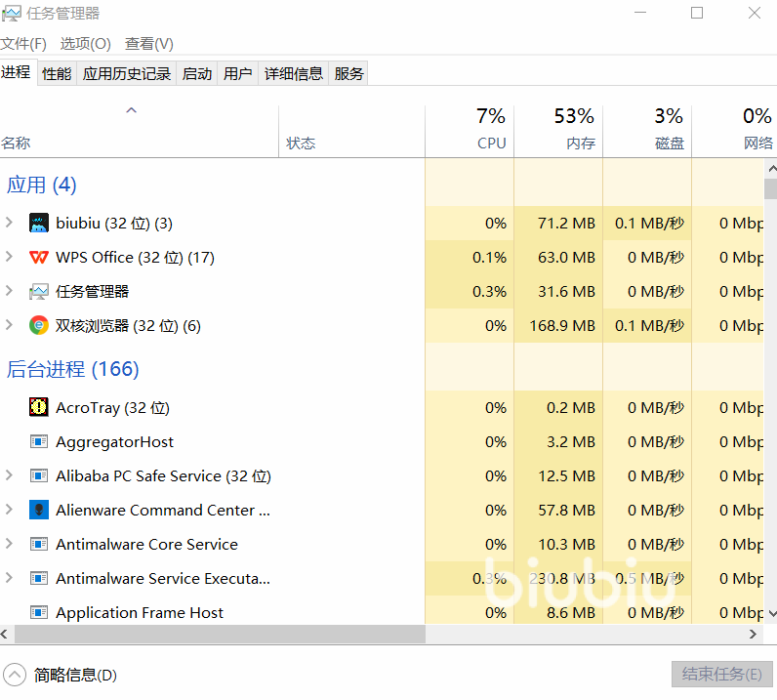
Task: Click the AggregatorHost process icon
Action: click(39, 442)
